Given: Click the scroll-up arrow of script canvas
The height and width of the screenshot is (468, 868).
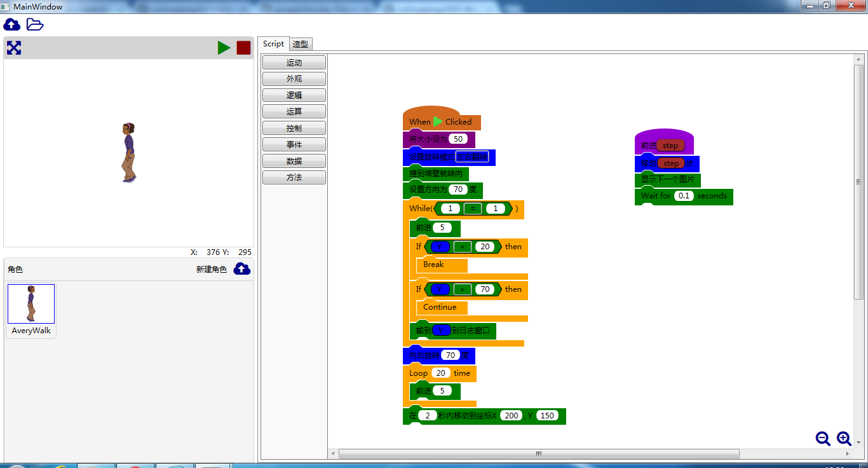Looking at the screenshot, I should [858, 59].
